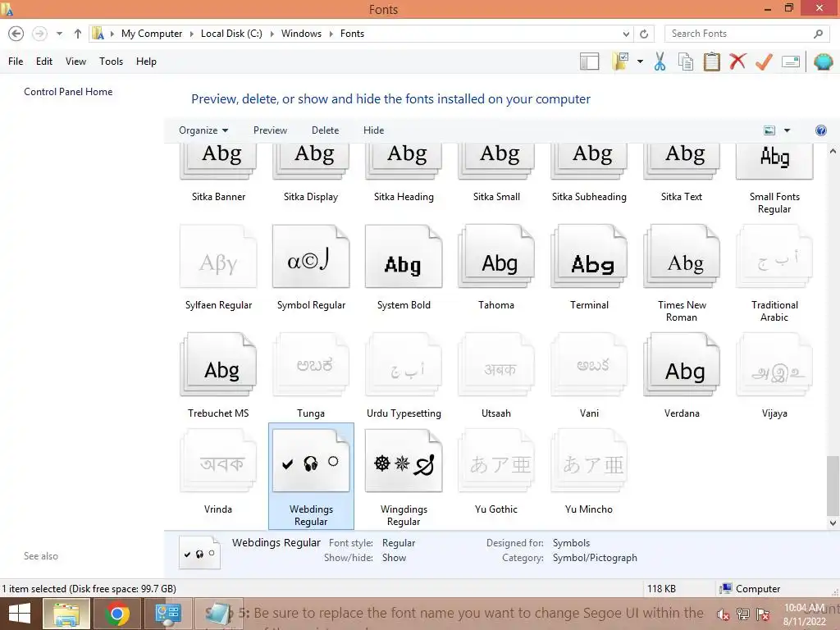This screenshot has width=840, height=630.
Task: Click My Computer in the address path
Action: pyautogui.click(x=152, y=34)
